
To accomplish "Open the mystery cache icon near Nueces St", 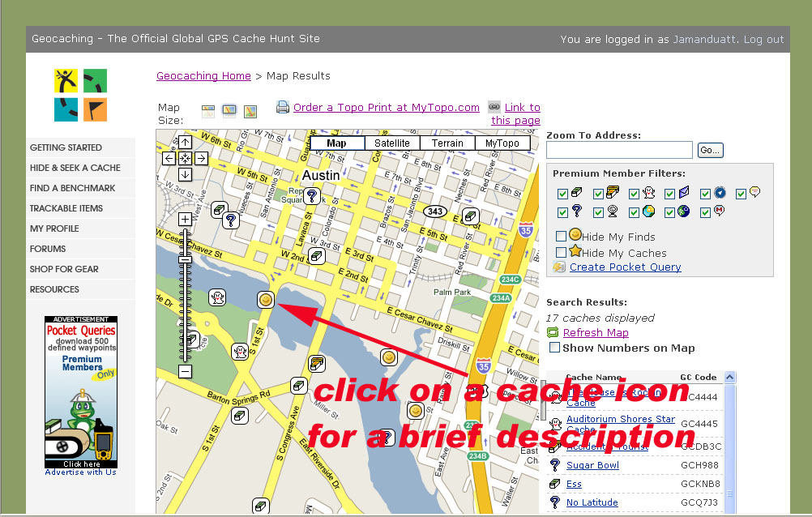I will click(231, 220).
